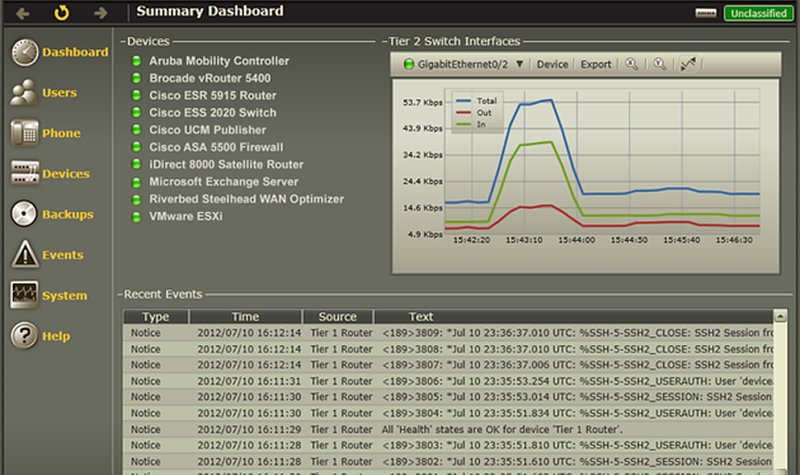Screen dimensions: 800x475
Task: Click Total entry in chart legend
Action: click(477, 101)
